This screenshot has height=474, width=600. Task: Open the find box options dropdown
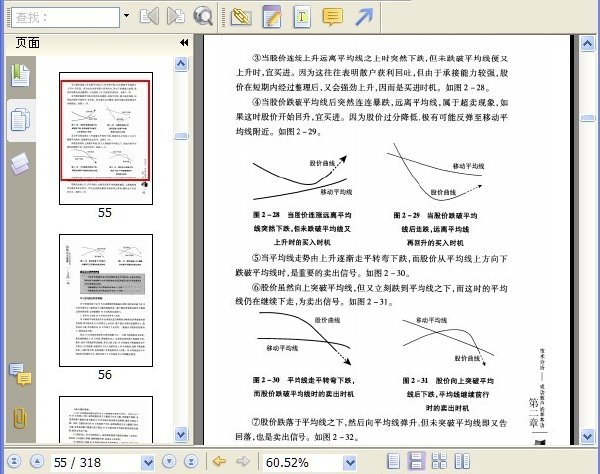[x=126, y=16]
